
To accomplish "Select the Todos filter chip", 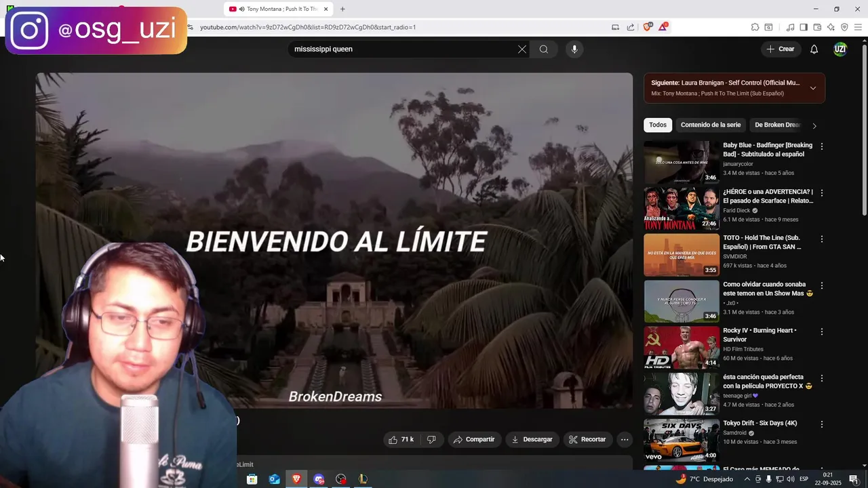I will pyautogui.click(x=658, y=125).
